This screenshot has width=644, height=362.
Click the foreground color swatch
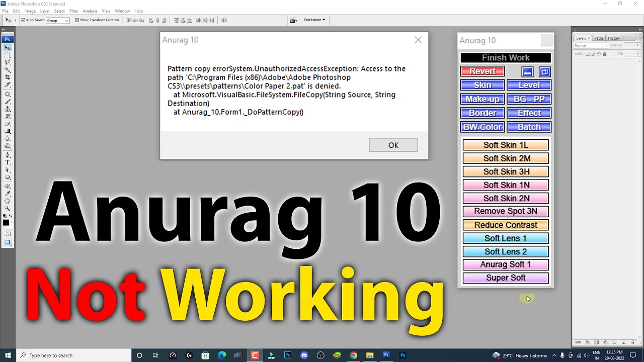click(x=6, y=222)
